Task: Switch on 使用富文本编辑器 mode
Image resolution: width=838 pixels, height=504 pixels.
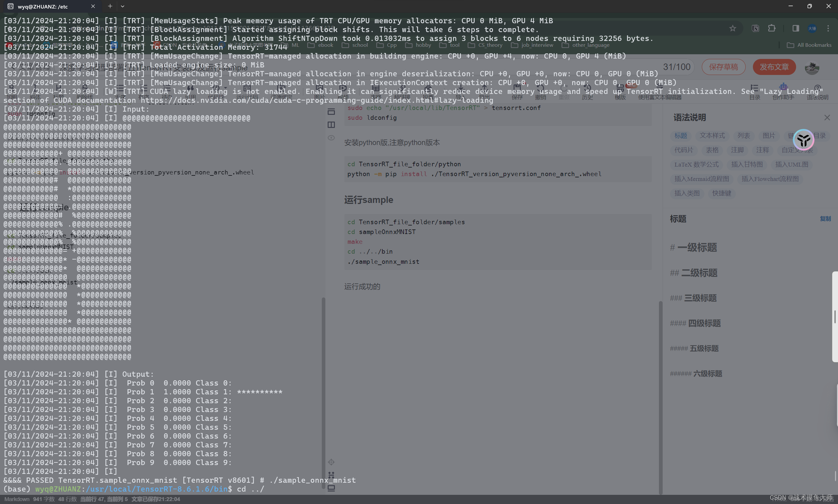Action: coord(659,93)
